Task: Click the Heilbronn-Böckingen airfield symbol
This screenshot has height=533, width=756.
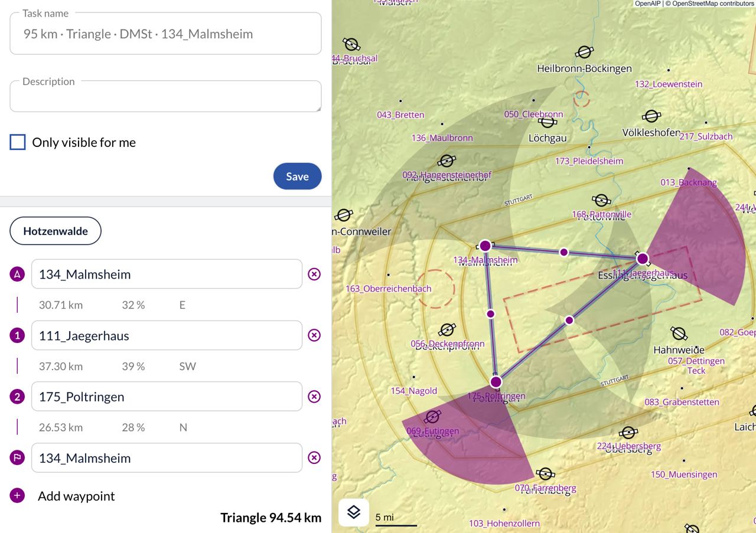Action: (x=584, y=52)
